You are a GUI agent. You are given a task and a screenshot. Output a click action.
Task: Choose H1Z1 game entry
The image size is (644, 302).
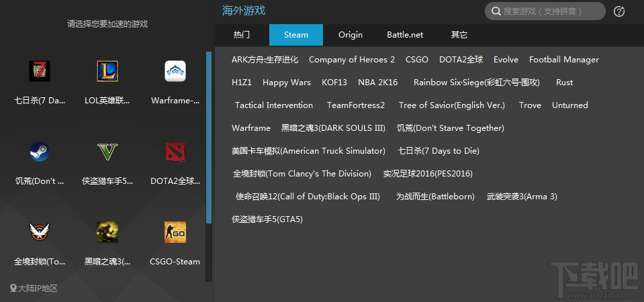tap(242, 83)
